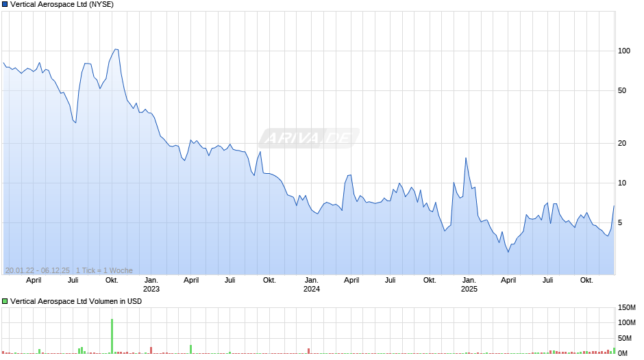Click the 'Jan. 2024' axis label
644x360 pixels.
(311, 285)
